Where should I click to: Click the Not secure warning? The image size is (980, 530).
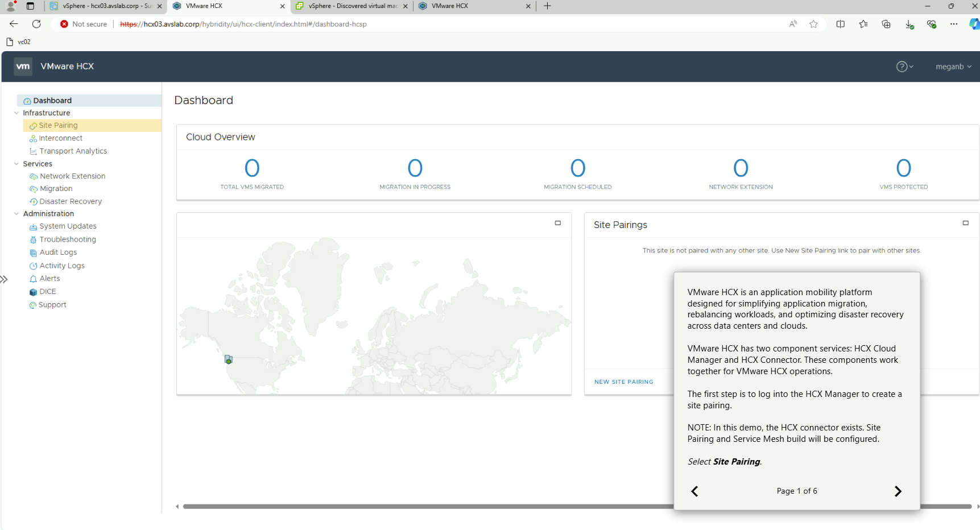84,24
